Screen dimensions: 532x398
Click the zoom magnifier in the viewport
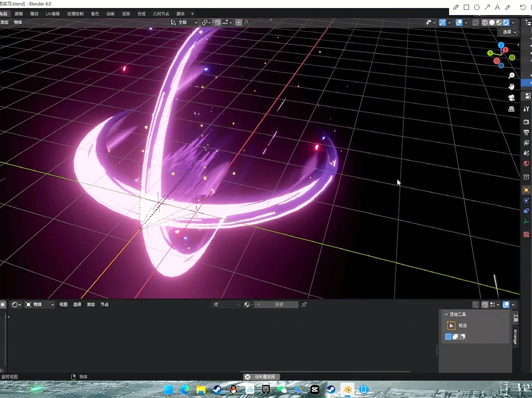511,76
